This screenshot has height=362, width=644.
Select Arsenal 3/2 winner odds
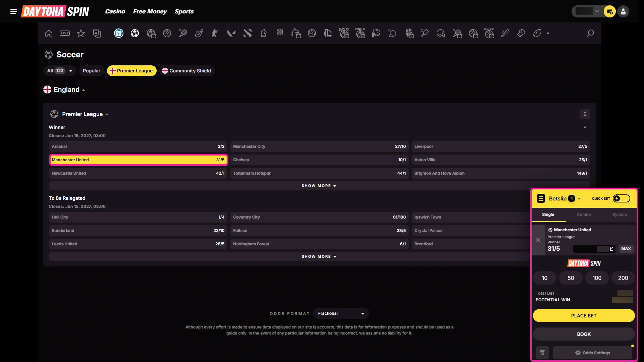coord(138,146)
